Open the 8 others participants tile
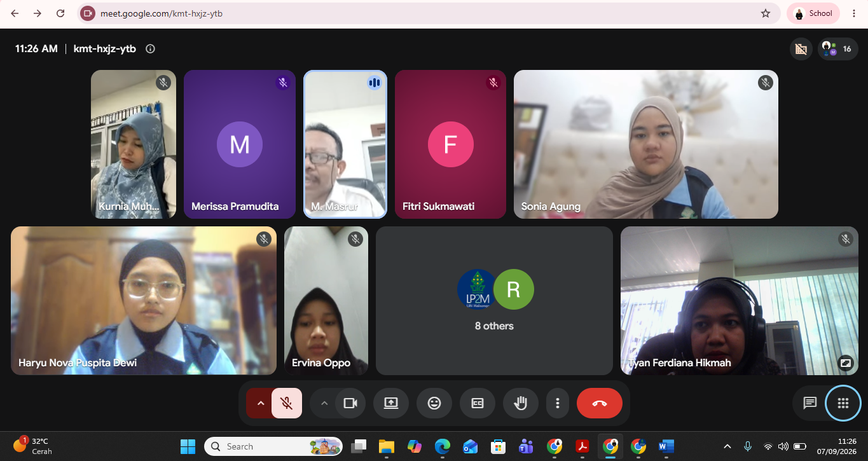 pos(494,301)
